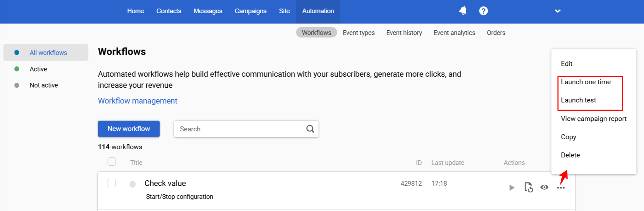This screenshot has height=211, width=644.
Task: Filter by Not active workflows
Action: click(x=44, y=85)
